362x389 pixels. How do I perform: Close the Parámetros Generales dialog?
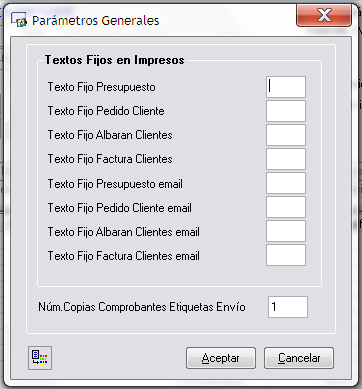pos(324,15)
